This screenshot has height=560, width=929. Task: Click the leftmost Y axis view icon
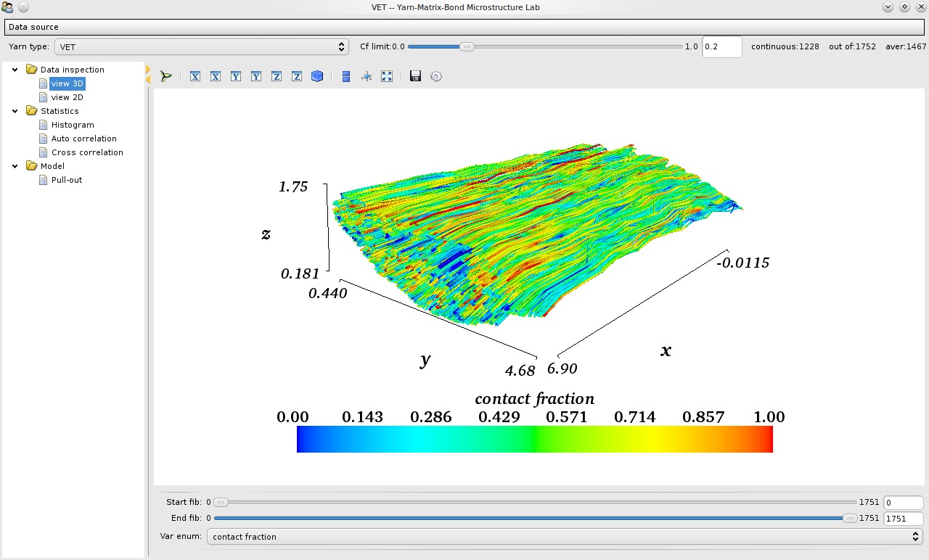coord(236,76)
